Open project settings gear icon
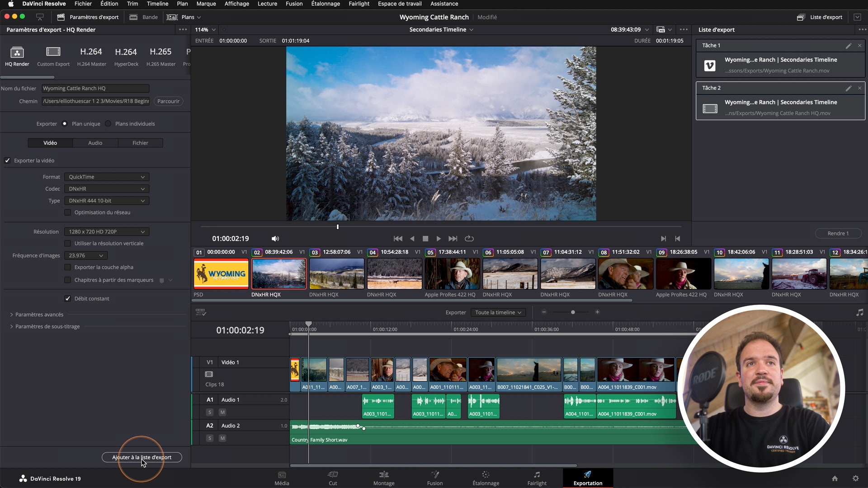The height and width of the screenshot is (488, 868). click(855, 479)
